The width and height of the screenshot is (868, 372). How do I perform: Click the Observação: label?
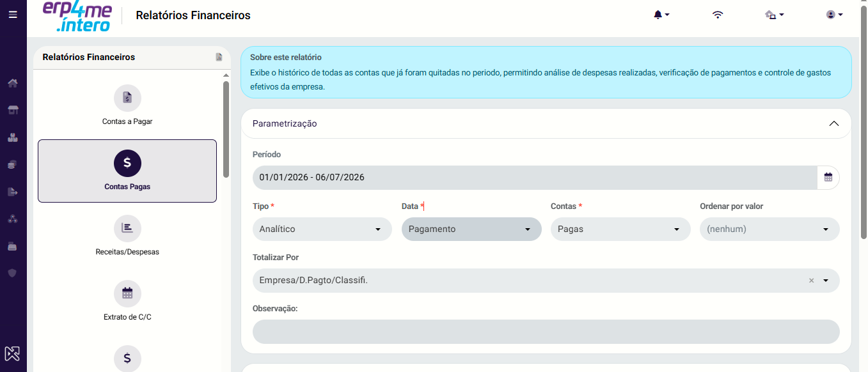click(276, 309)
